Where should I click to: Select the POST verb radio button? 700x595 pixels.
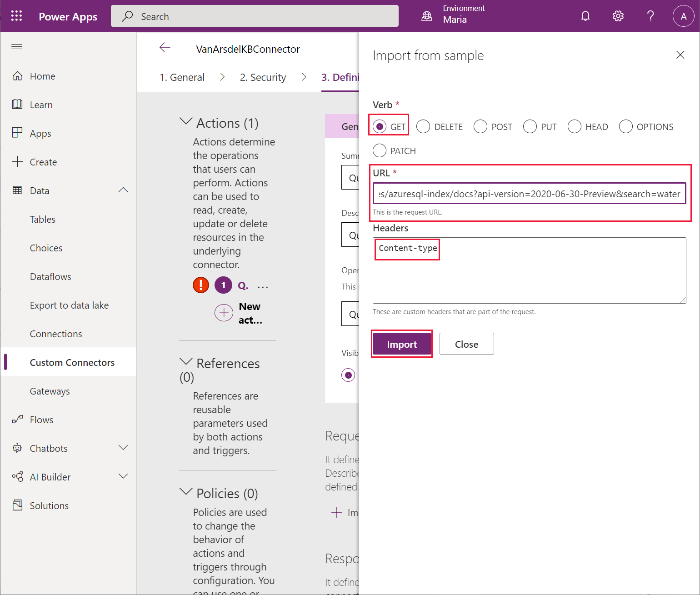[x=480, y=126]
